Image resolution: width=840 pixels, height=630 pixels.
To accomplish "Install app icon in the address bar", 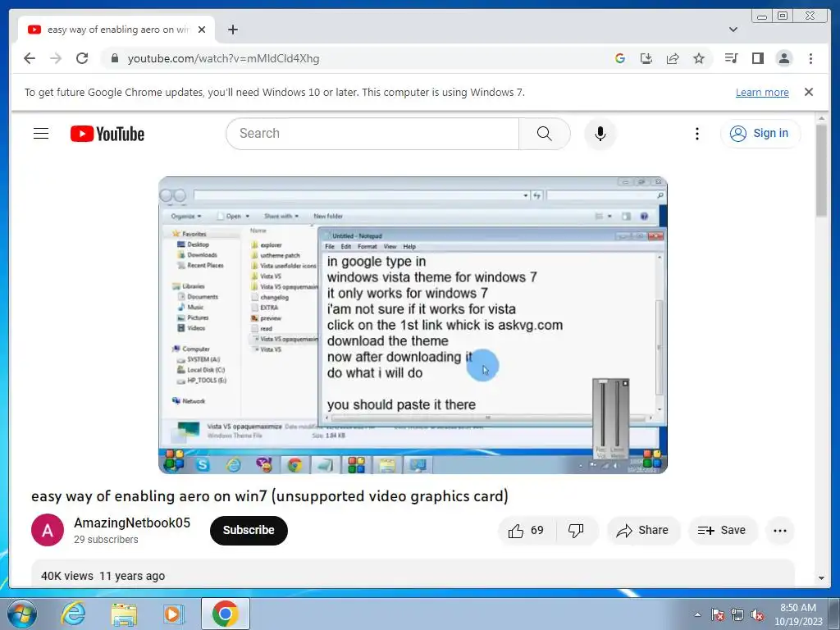I will [x=646, y=58].
